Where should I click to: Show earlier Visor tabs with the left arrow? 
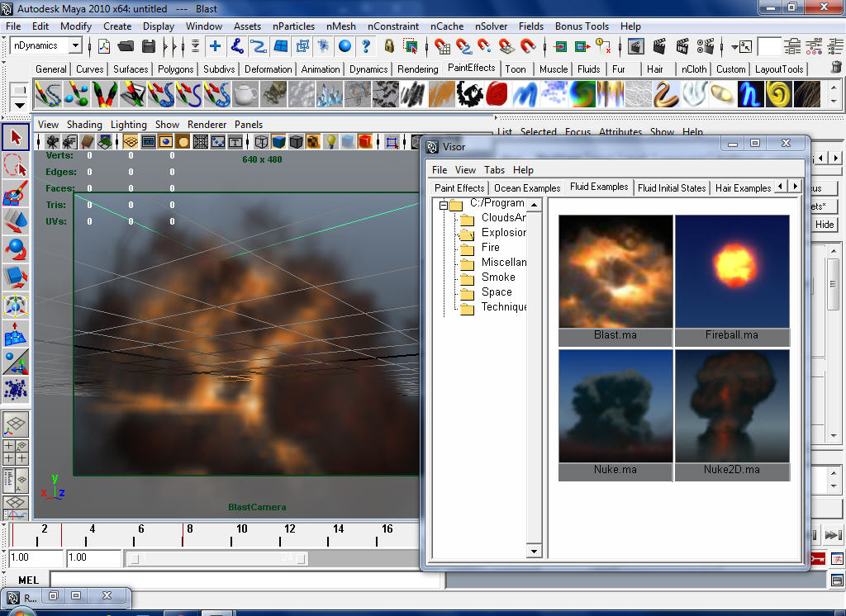tap(780, 187)
